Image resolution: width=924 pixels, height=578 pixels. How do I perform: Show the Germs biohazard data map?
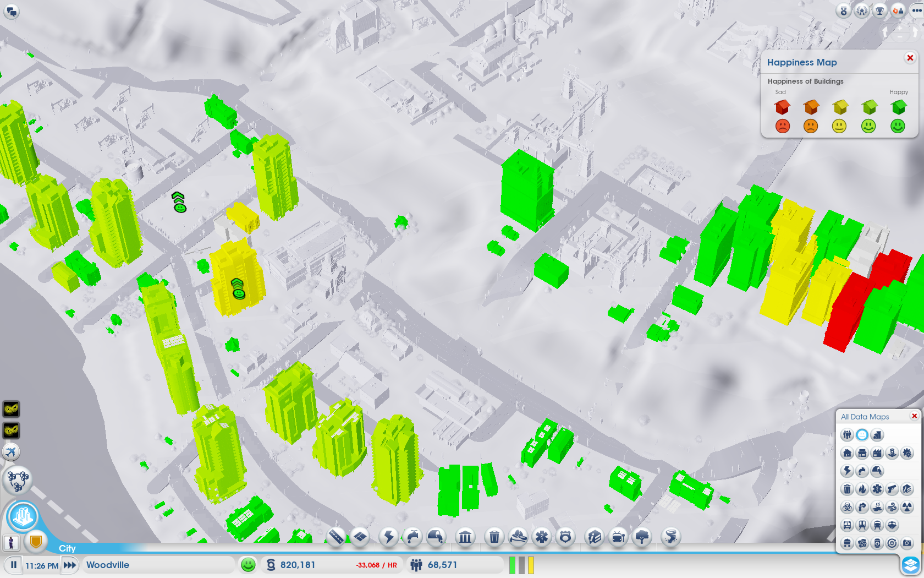[x=847, y=507]
